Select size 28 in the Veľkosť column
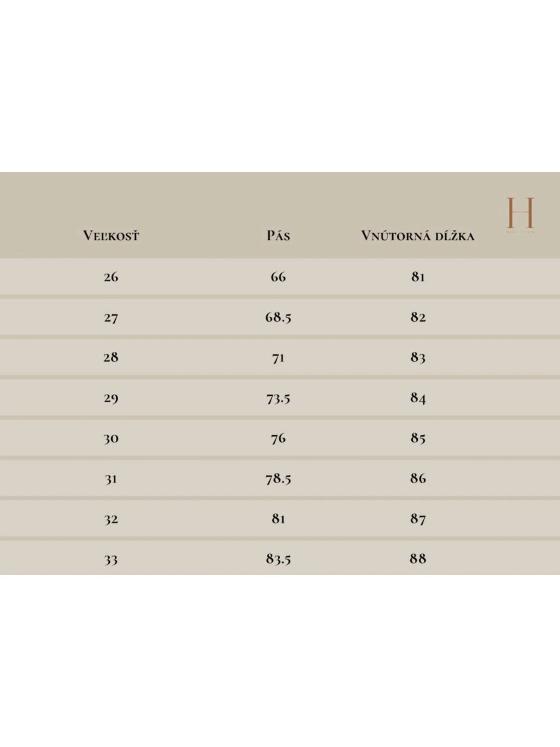560x747 pixels. (111, 357)
